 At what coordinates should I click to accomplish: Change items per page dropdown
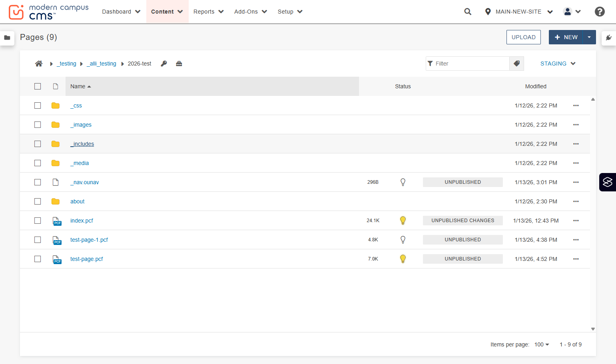point(542,344)
